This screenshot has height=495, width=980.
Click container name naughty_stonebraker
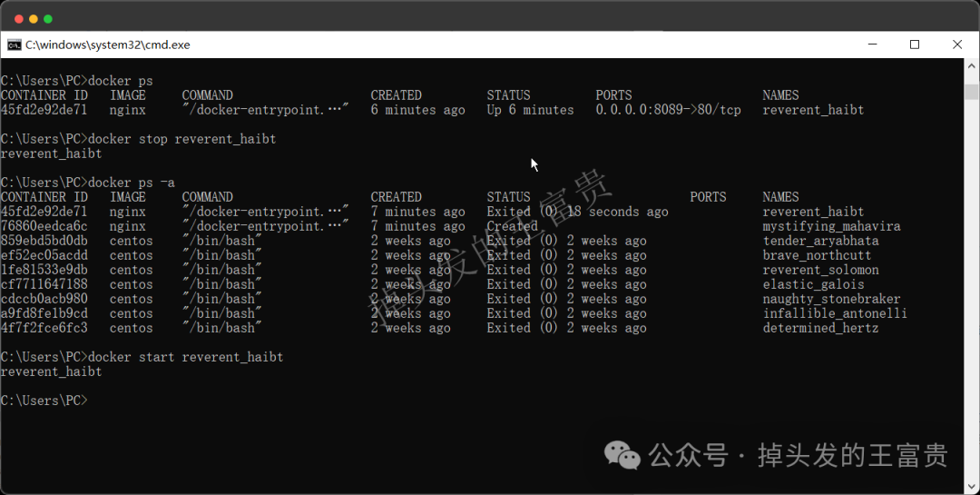tap(831, 299)
